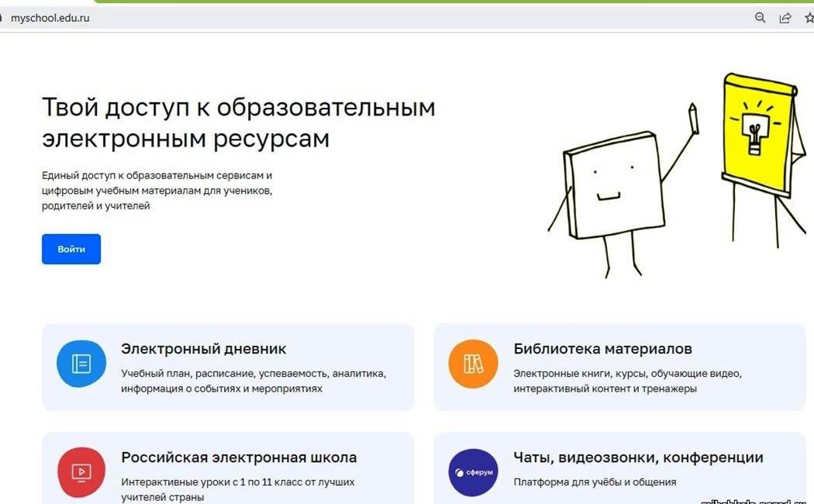Click the share page icon in address bar
814x504 pixels.
coord(785,18)
